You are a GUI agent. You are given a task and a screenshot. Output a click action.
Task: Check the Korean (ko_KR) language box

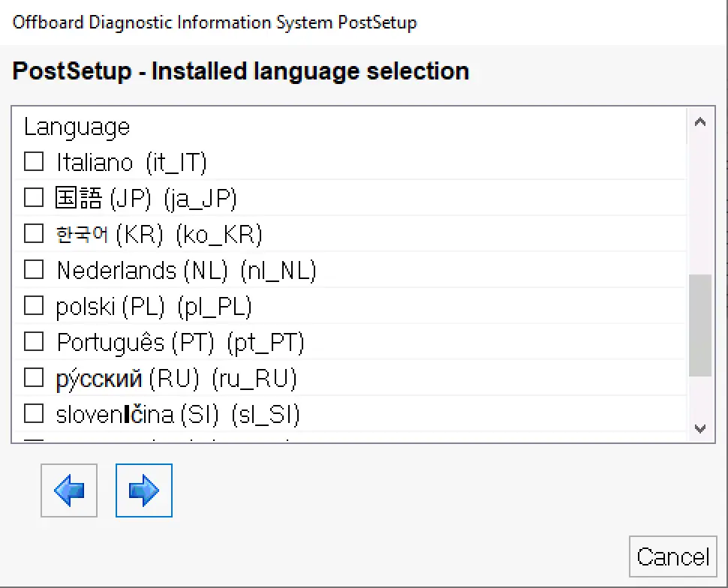tap(34, 234)
